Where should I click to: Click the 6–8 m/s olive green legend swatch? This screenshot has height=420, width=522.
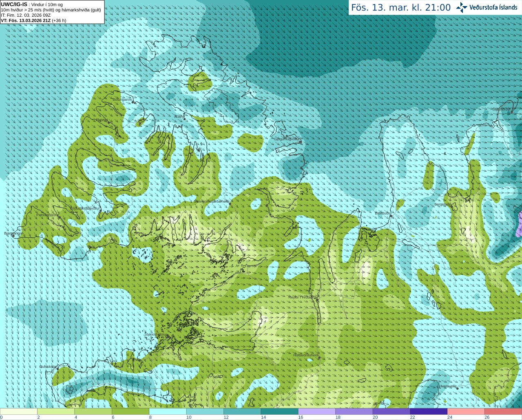click(x=130, y=411)
